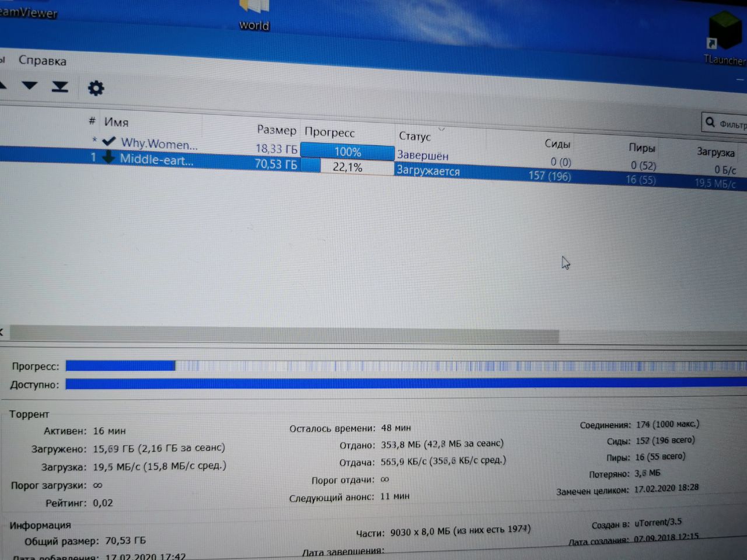Click the green checkmark of Why.Women torrent
747x560 pixels.
point(109,141)
